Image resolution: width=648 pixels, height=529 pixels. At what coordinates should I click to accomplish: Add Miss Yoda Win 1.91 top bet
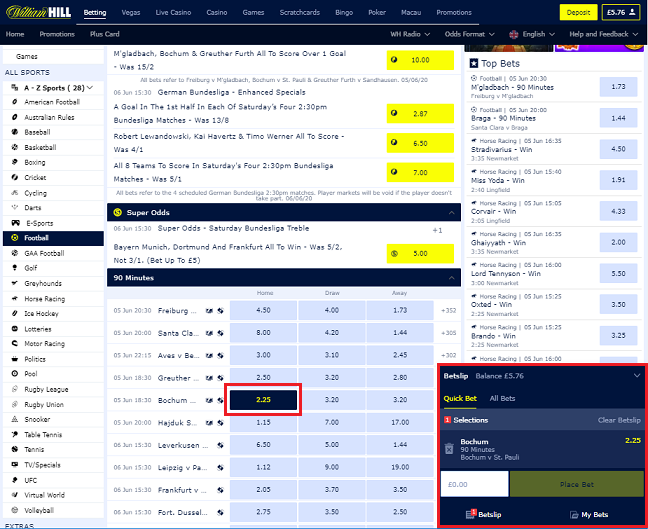[618, 180]
